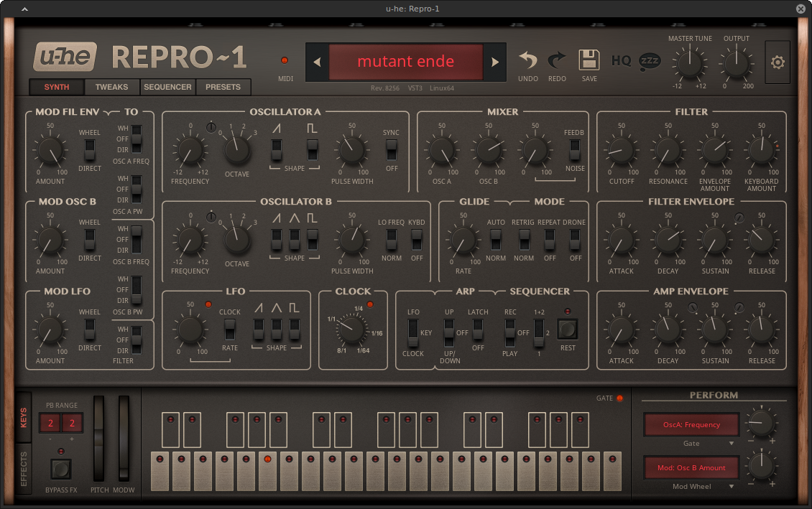The image size is (812, 509).
Task: Click the Redo arrow icon
Action: (x=557, y=60)
